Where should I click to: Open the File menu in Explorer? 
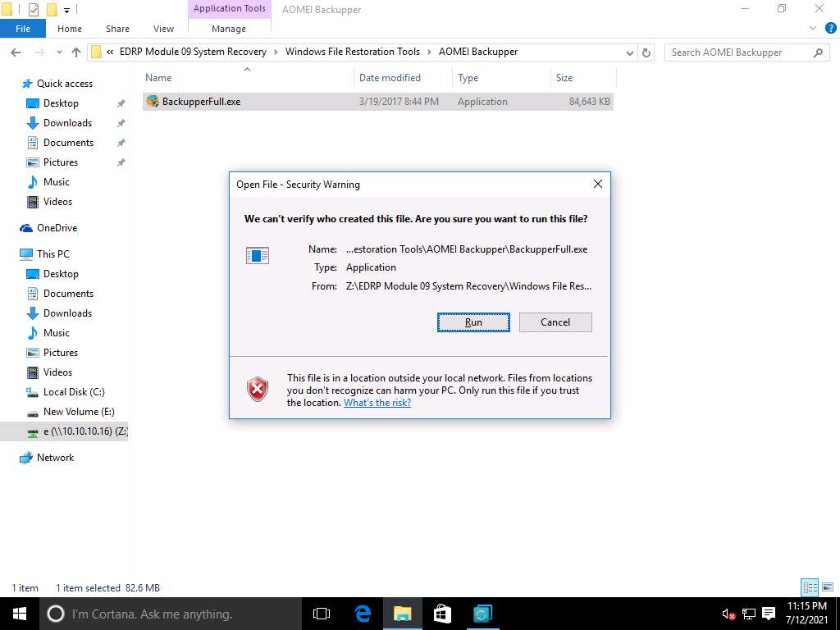pos(23,29)
